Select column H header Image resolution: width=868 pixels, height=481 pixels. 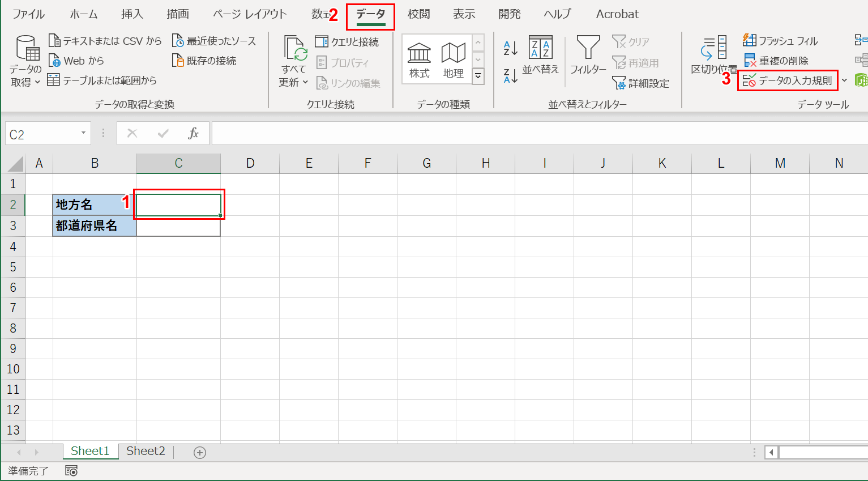pyautogui.click(x=485, y=163)
